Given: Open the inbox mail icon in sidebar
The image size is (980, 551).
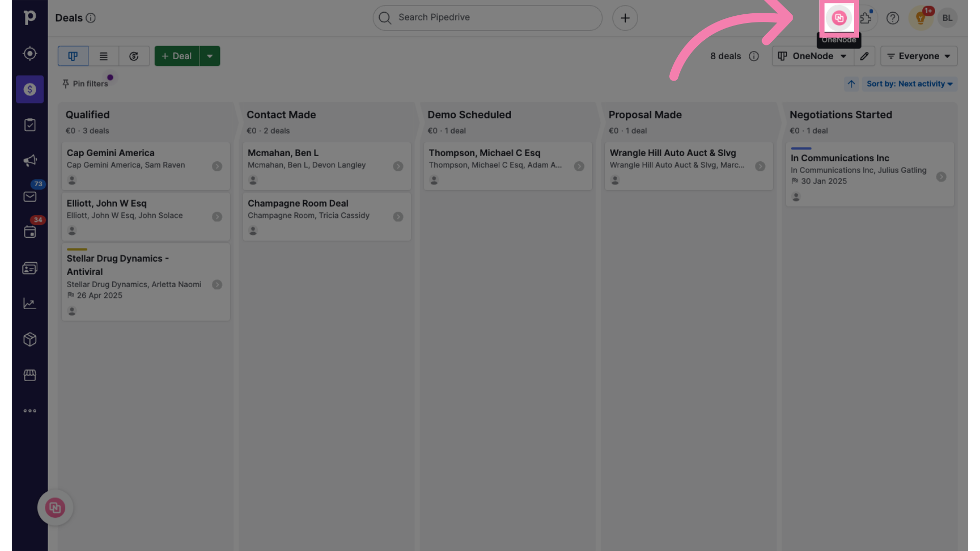Looking at the screenshot, I should [x=30, y=196].
